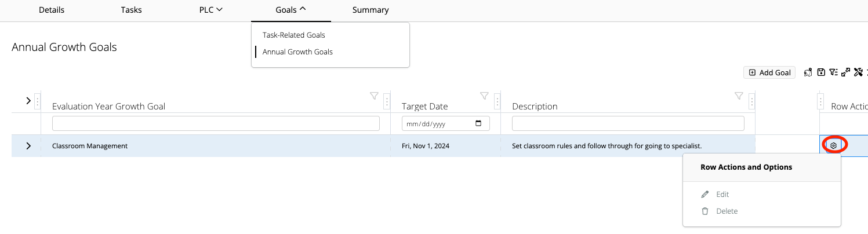Click the gear icon in the Classroom Management row
The width and height of the screenshot is (868, 234).
(x=833, y=145)
